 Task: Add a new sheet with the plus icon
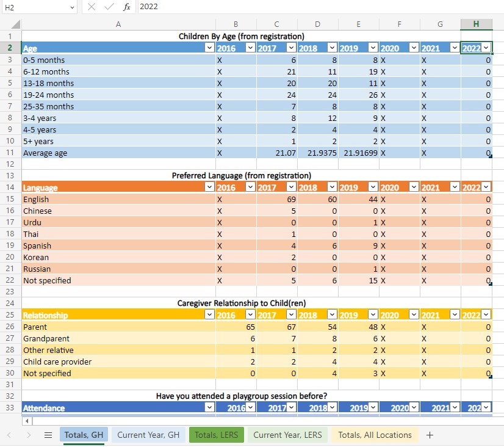coord(430,435)
